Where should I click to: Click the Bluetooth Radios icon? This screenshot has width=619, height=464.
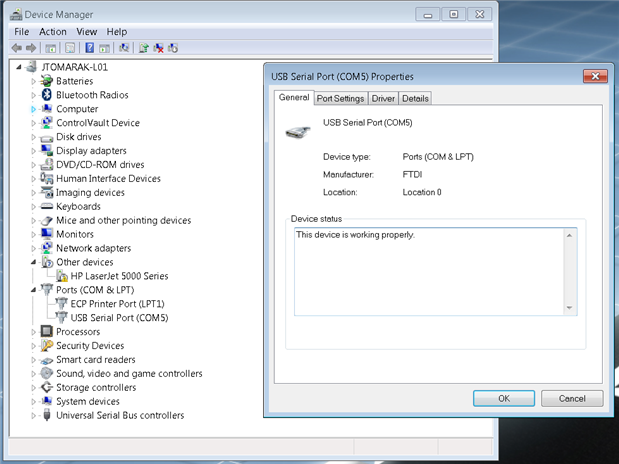(47, 95)
